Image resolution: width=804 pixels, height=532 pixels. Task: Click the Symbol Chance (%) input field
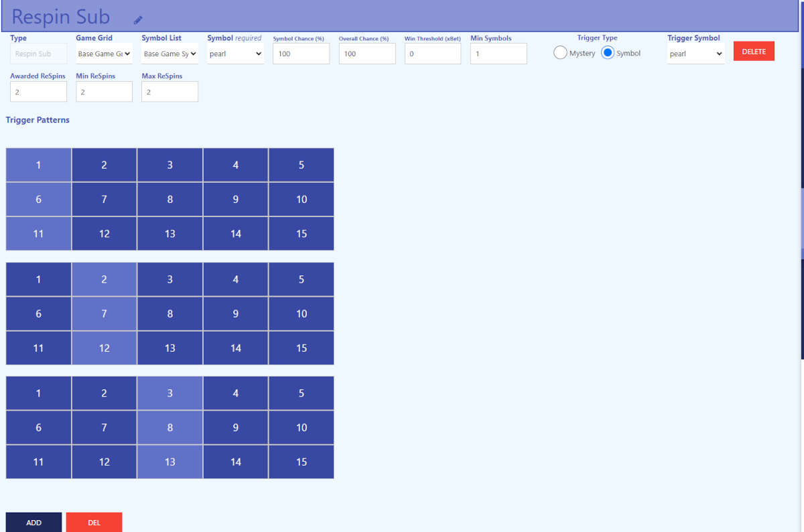(x=301, y=54)
